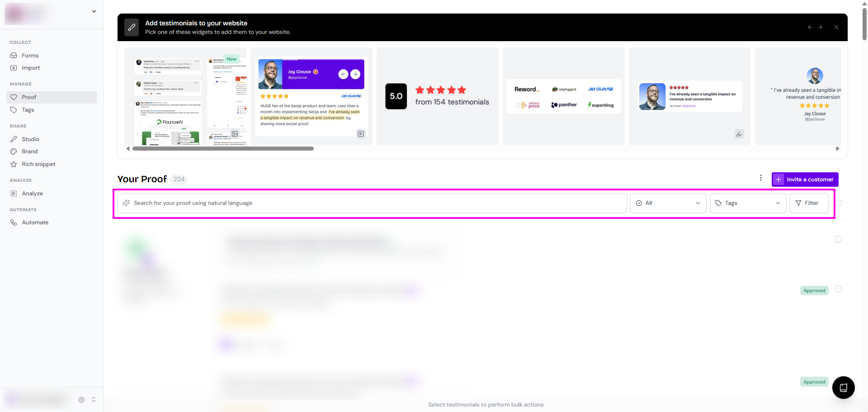The width and height of the screenshot is (868, 412).
Task: Expand the workspace switcher at top left
Action: (94, 11)
